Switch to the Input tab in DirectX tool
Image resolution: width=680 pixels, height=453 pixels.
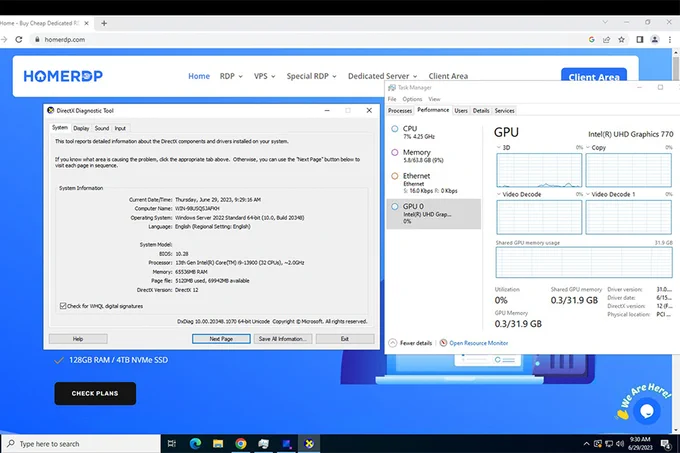(120, 128)
